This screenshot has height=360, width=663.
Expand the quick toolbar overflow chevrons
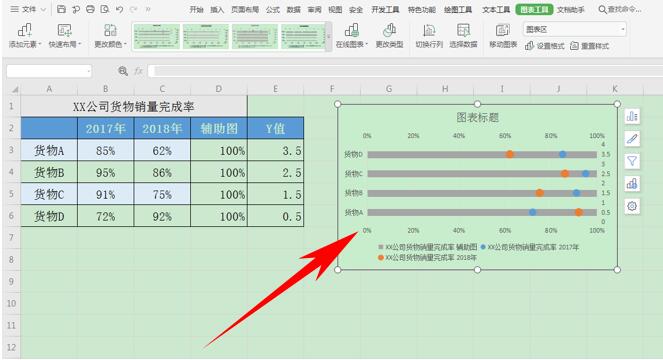coord(148,9)
